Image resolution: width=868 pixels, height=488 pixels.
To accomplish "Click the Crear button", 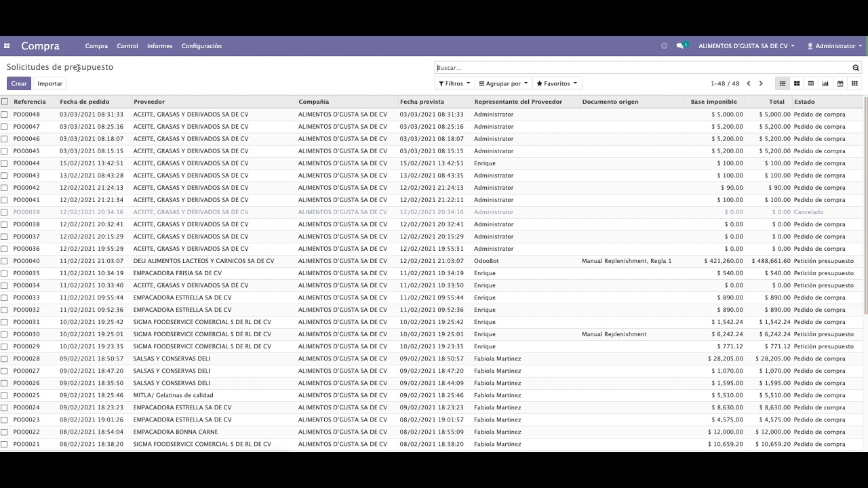I will pyautogui.click(x=19, y=83).
